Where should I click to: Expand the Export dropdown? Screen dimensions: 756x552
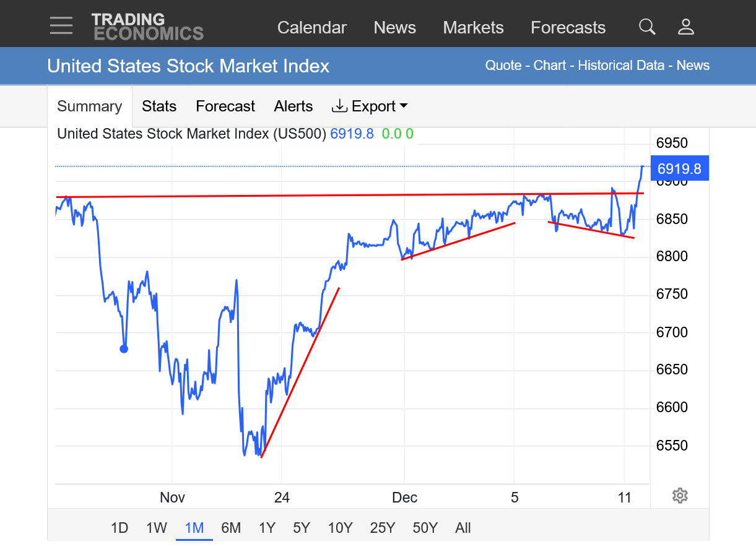pos(370,106)
